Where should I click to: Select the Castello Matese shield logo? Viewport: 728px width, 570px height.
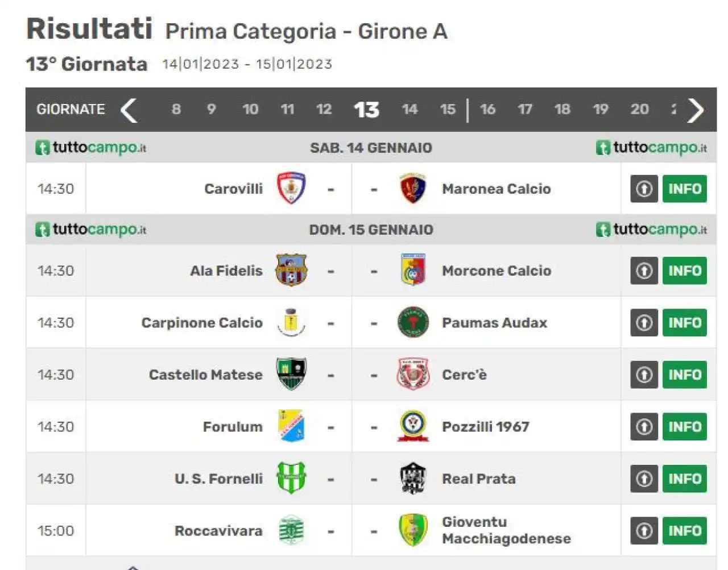coord(291,374)
